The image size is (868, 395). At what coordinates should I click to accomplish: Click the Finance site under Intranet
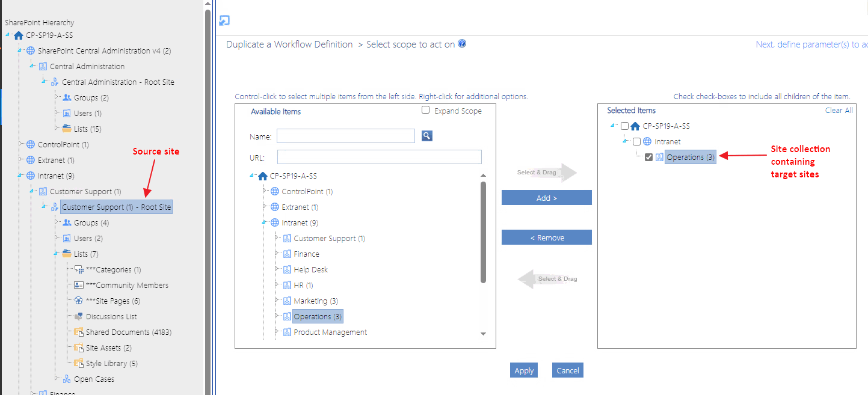pyautogui.click(x=307, y=254)
